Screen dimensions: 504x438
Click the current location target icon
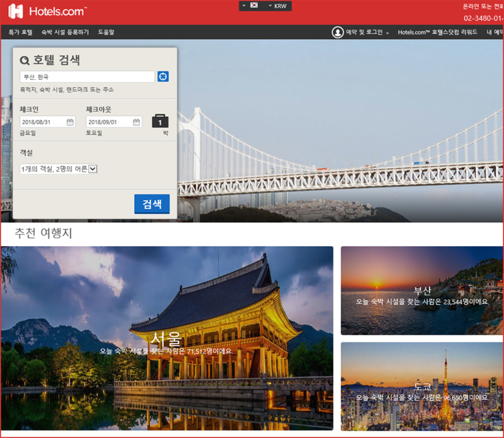163,77
